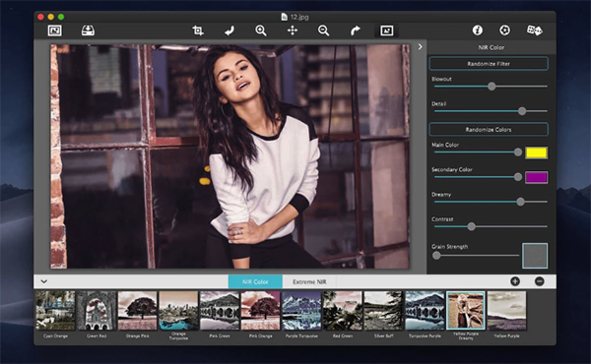Click the redo curved arrow icon

(x=355, y=30)
